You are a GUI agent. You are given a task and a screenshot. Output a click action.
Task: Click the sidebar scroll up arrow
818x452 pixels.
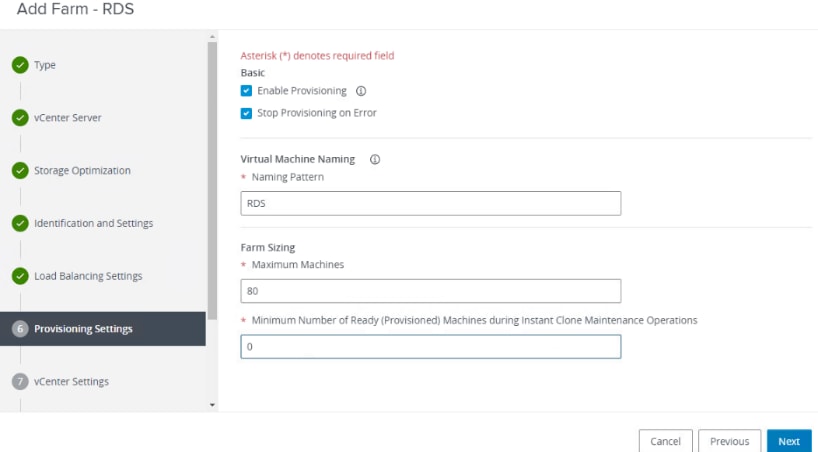212,37
